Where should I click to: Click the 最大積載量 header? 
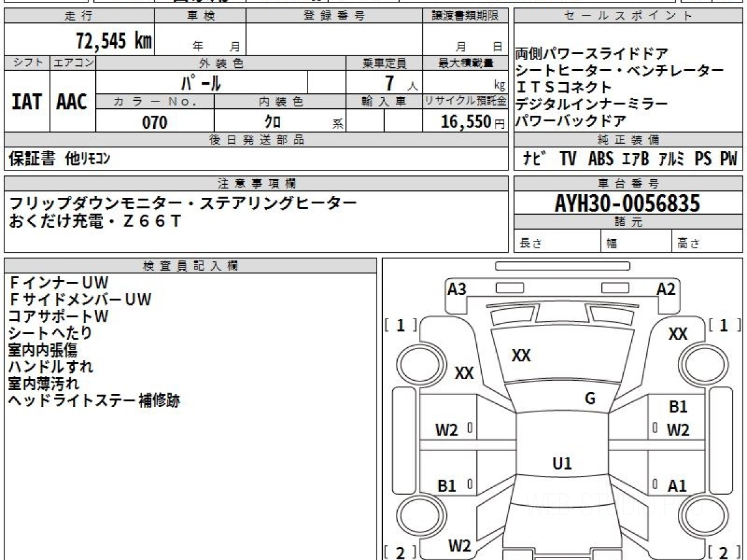coord(465,63)
